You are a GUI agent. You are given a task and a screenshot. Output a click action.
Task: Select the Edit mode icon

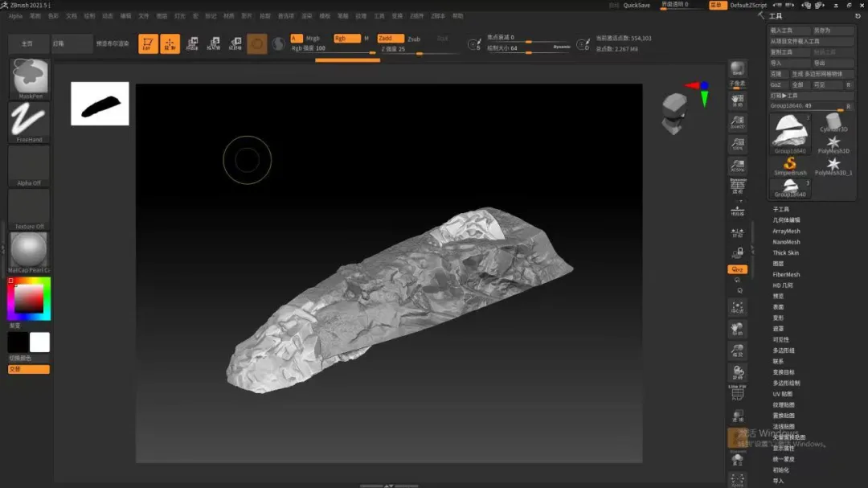point(148,44)
